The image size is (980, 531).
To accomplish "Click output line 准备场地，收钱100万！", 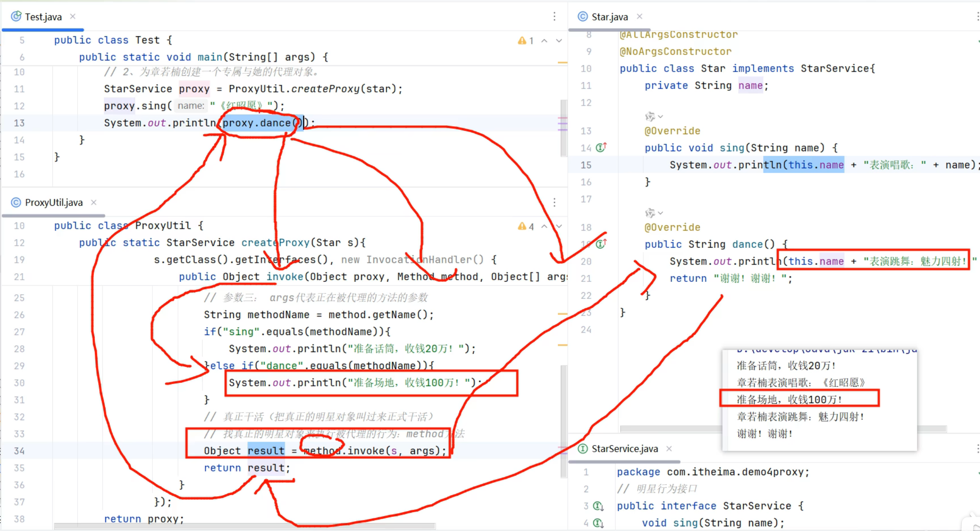I will click(x=789, y=400).
